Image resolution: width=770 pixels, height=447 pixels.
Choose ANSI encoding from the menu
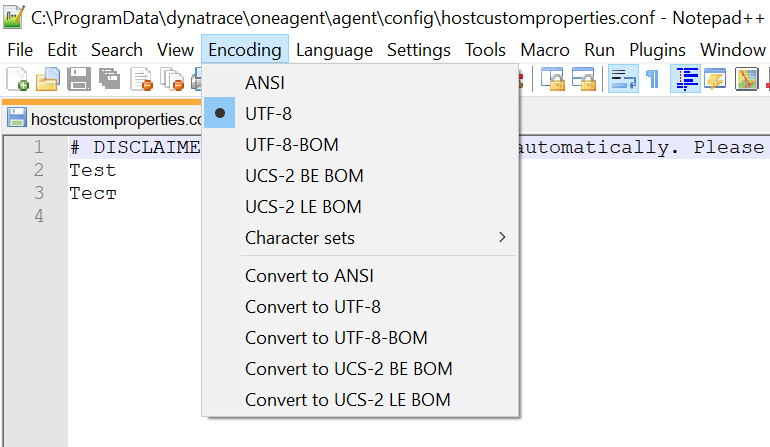point(265,83)
